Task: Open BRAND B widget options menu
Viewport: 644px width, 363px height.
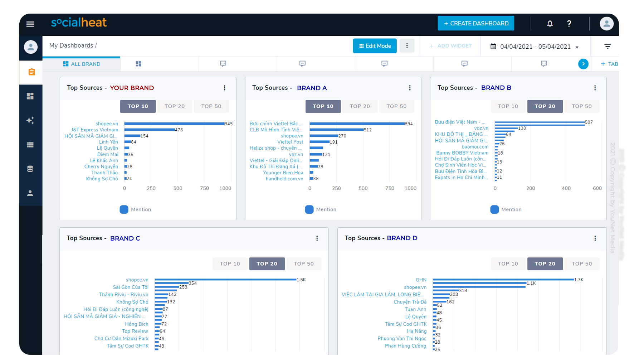Action: click(595, 88)
